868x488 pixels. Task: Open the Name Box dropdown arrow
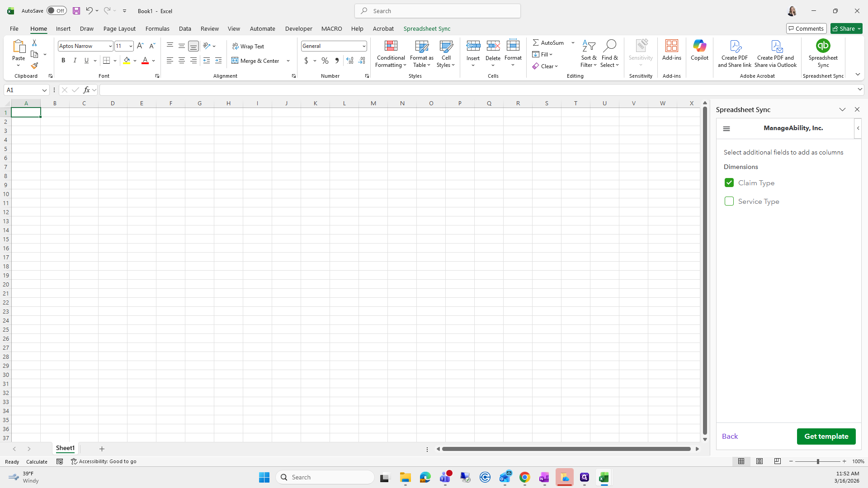click(44, 90)
